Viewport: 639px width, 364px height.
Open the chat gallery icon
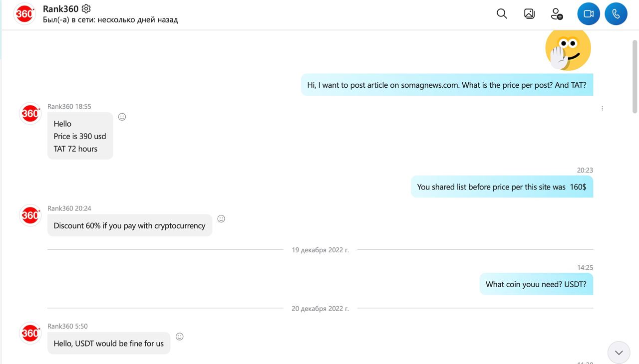529,14
